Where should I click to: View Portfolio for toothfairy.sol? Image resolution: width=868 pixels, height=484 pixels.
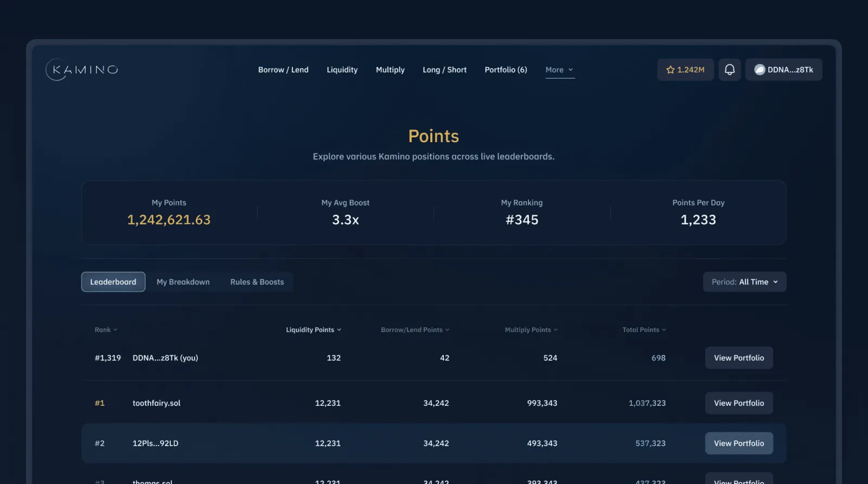tap(739, 403)
